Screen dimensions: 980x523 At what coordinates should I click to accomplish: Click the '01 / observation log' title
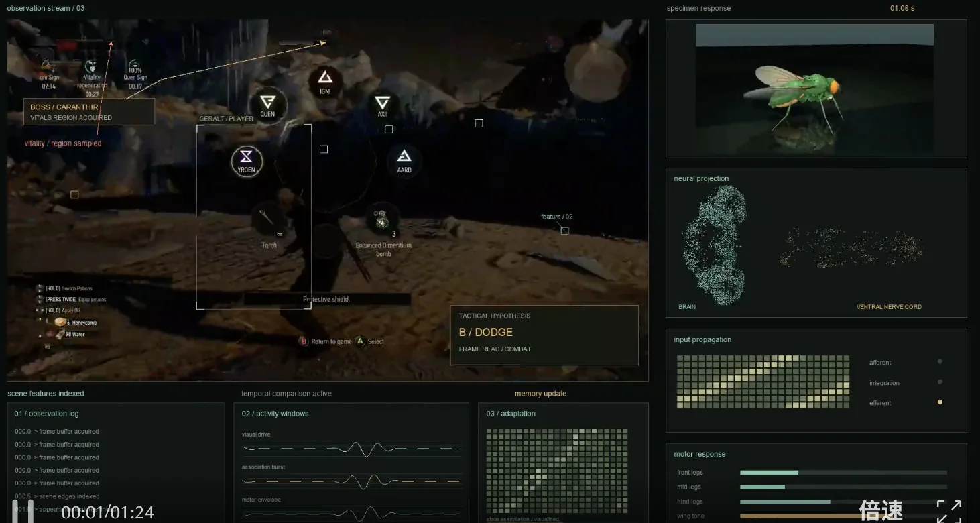point(47,414)
